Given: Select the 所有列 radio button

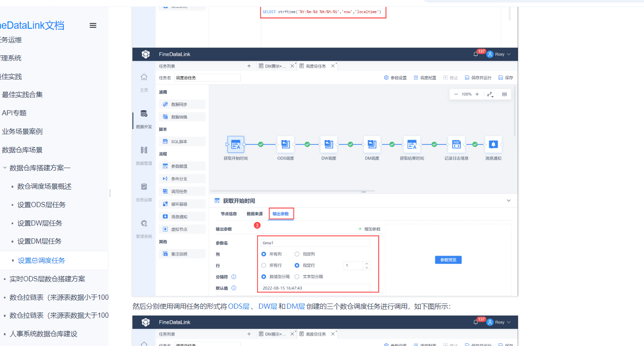Looking at the screenshot, I should (264, 254).
